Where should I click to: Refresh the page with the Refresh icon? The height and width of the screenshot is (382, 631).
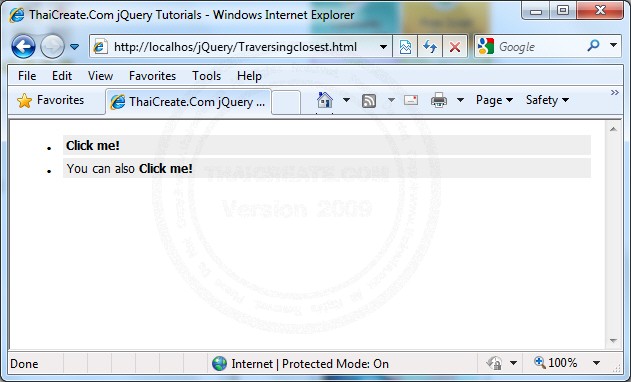(x=430, y=47)
